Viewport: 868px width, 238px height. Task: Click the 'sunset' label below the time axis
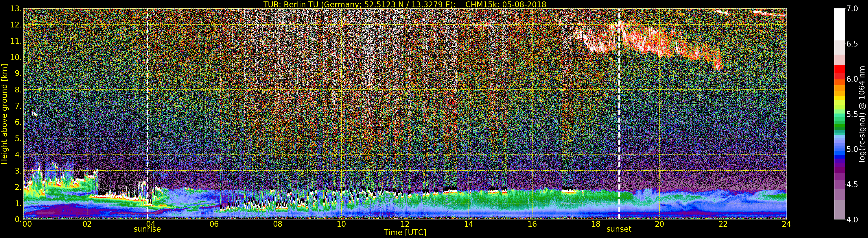(x=619, y=229)
